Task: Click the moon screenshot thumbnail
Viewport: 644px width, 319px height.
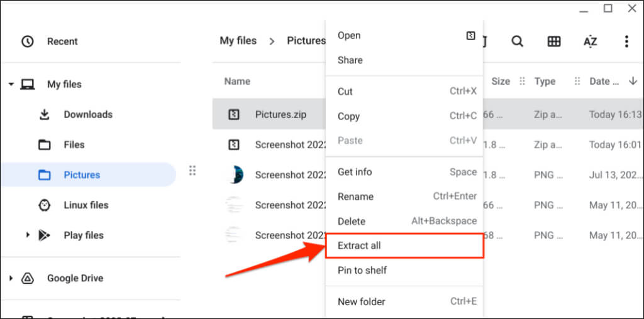Action: coord(234,175)
